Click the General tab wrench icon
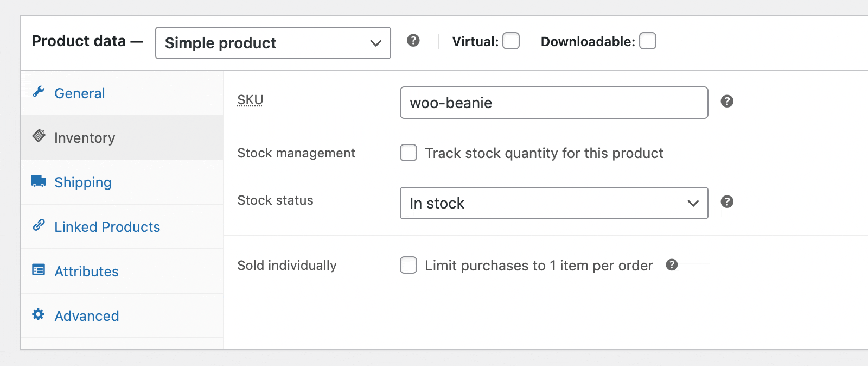 click(x=39, y=92)
